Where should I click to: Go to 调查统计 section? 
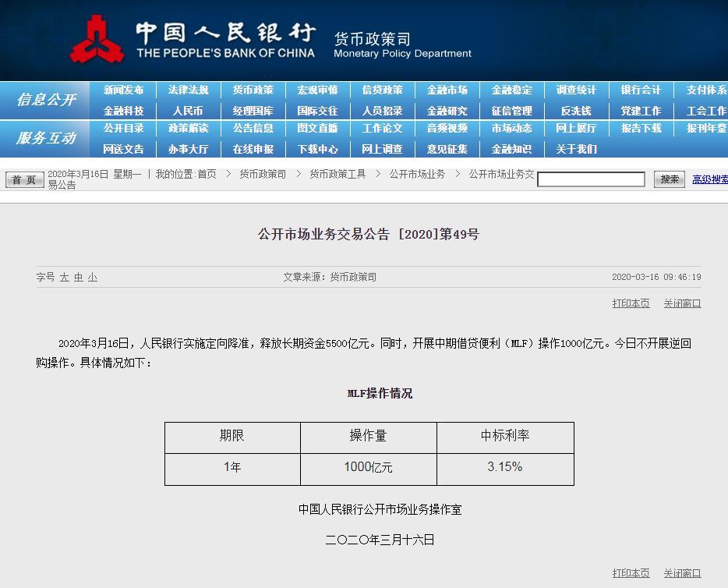pos(576,90)
